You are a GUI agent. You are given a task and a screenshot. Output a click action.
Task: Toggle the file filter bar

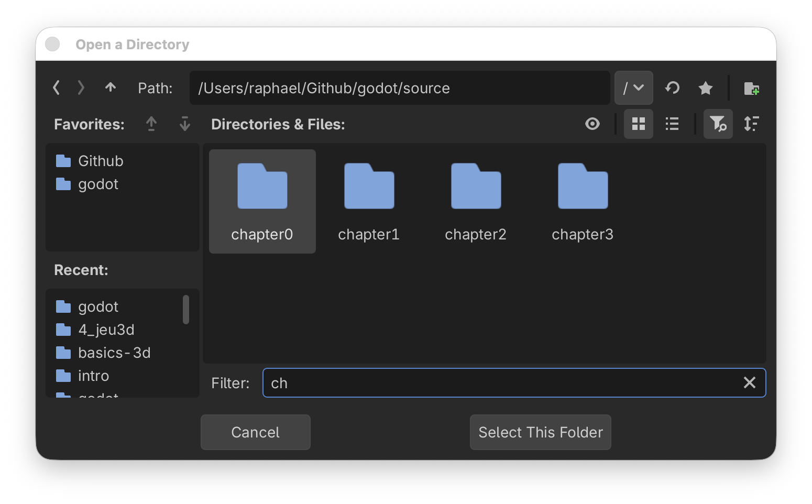[x=717, y=124]
